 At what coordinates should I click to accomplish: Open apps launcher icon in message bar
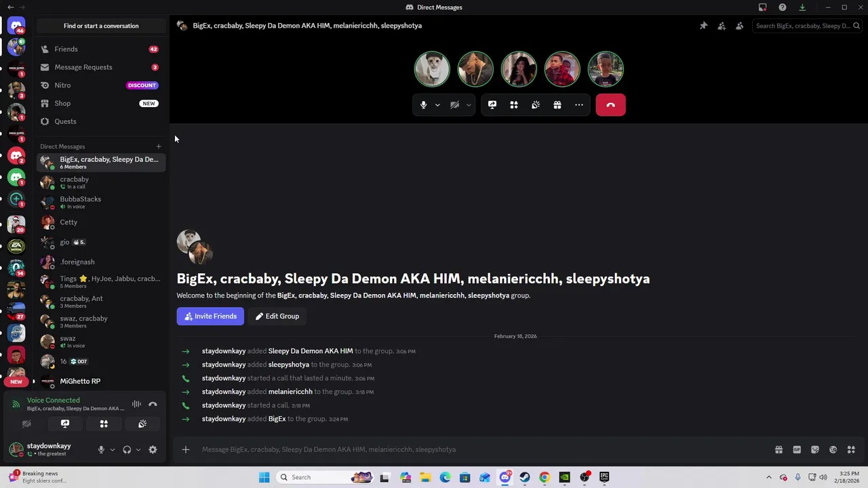click(x=851, y=449)
